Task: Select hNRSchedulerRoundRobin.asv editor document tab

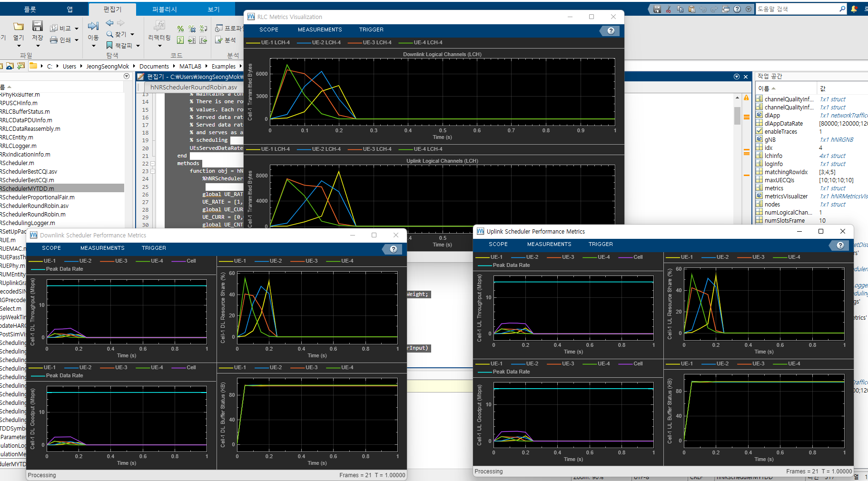Action: (193, 87)
